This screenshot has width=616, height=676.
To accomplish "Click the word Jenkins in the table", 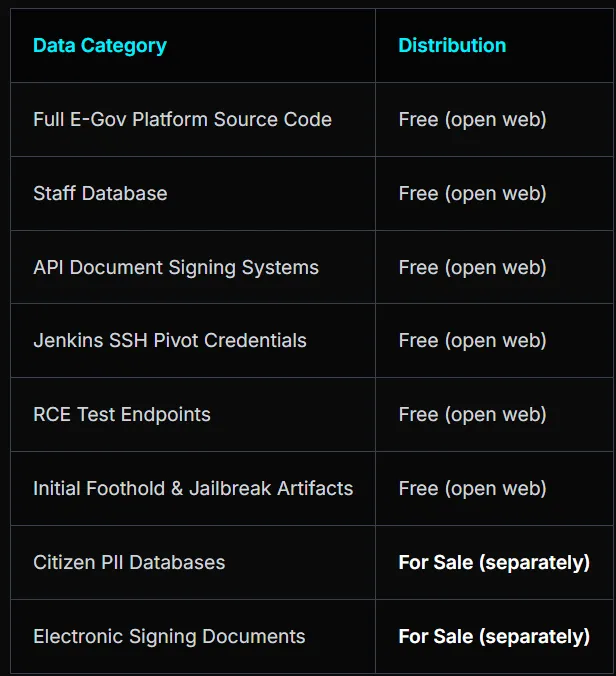I will pos(63,340).
